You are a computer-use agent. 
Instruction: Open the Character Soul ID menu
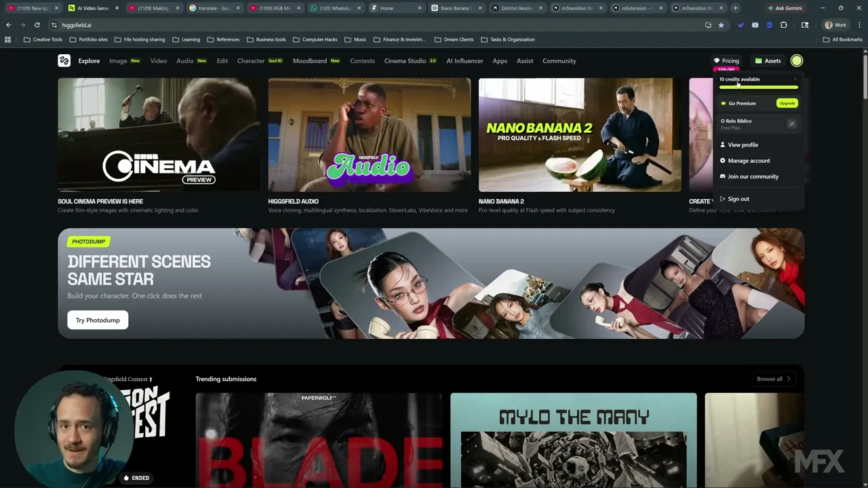[x=260, y=61]
